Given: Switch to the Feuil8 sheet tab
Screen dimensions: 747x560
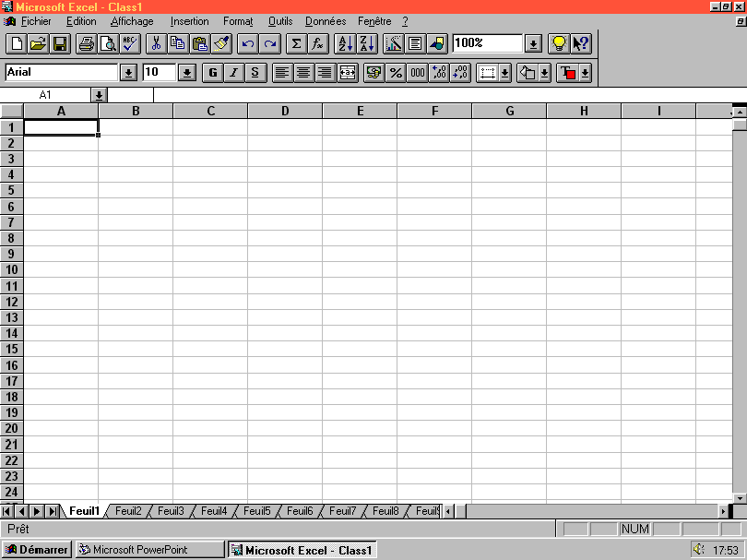Looking at the screenshot, I should pyautogui.click(x=385, y=511).
